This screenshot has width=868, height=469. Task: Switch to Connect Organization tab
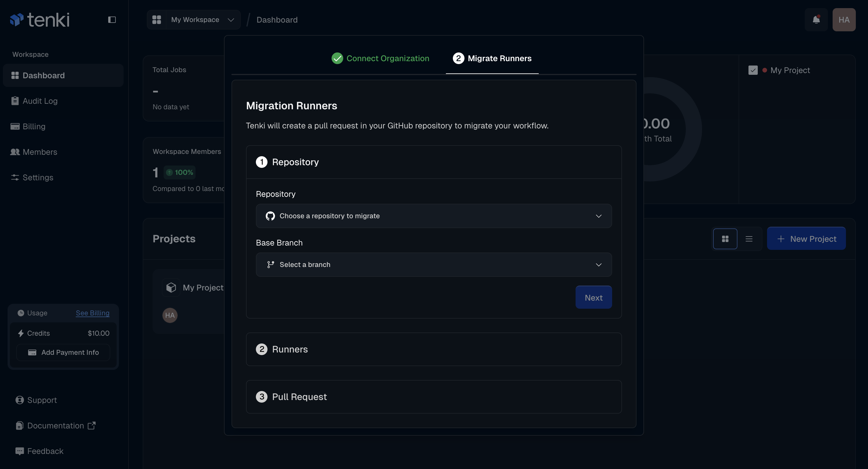[x=380, y=58]
